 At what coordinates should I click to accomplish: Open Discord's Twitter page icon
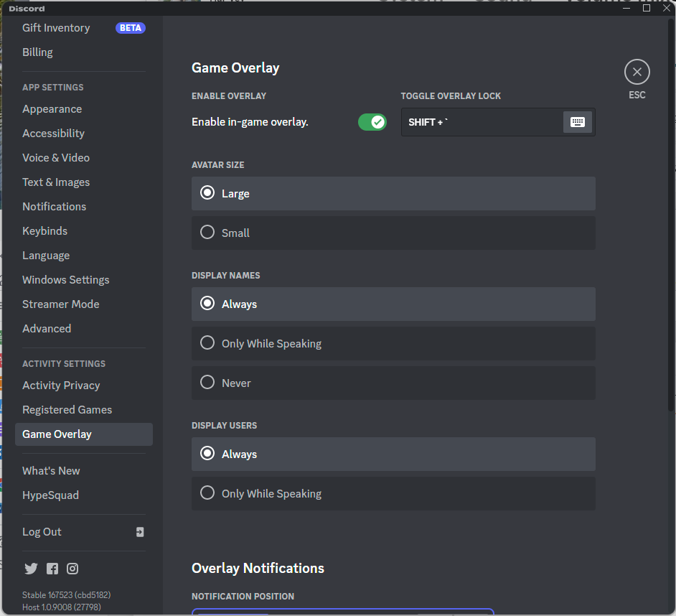(x=31, y=569)
